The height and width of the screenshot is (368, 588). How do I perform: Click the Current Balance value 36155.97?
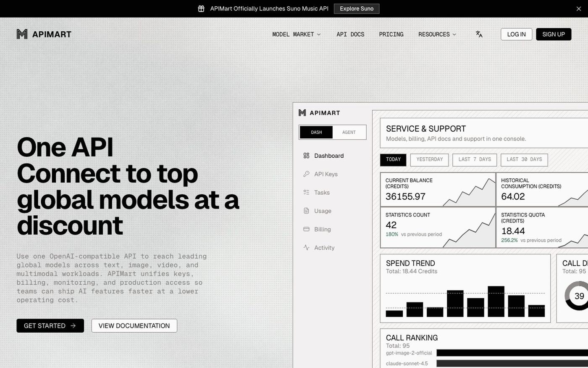click(x=405, y=196)
